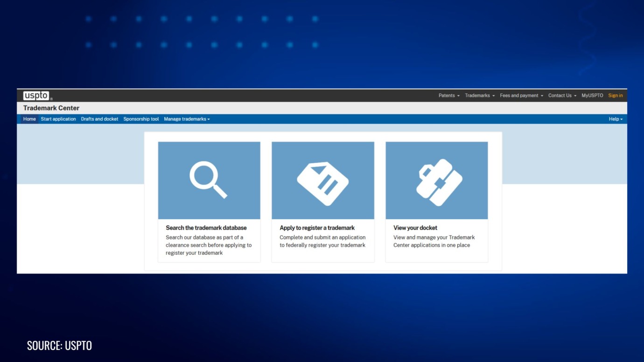Select the magnifying glass search icon
This screenshot has height=362, width=644.
(209, 180)
